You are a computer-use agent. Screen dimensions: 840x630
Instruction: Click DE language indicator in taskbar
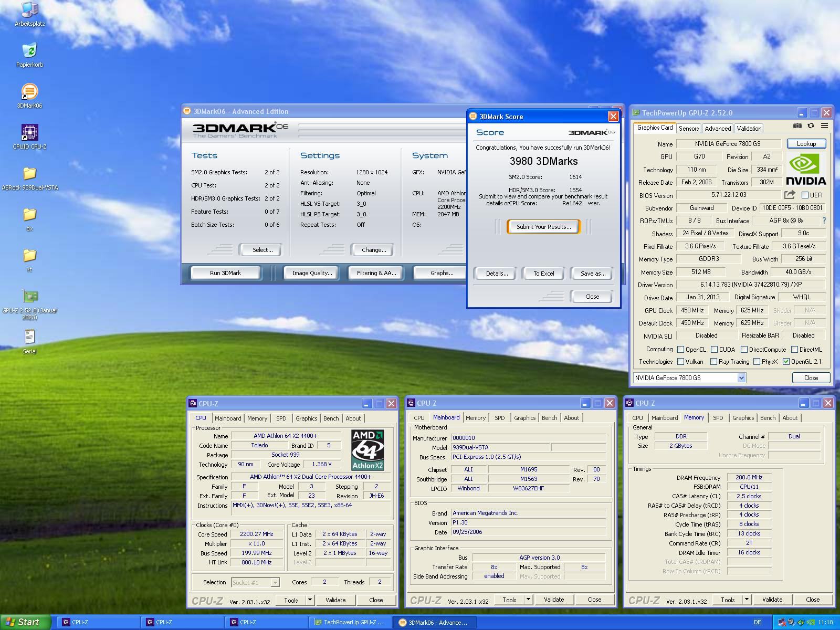(x=757, y=623)
